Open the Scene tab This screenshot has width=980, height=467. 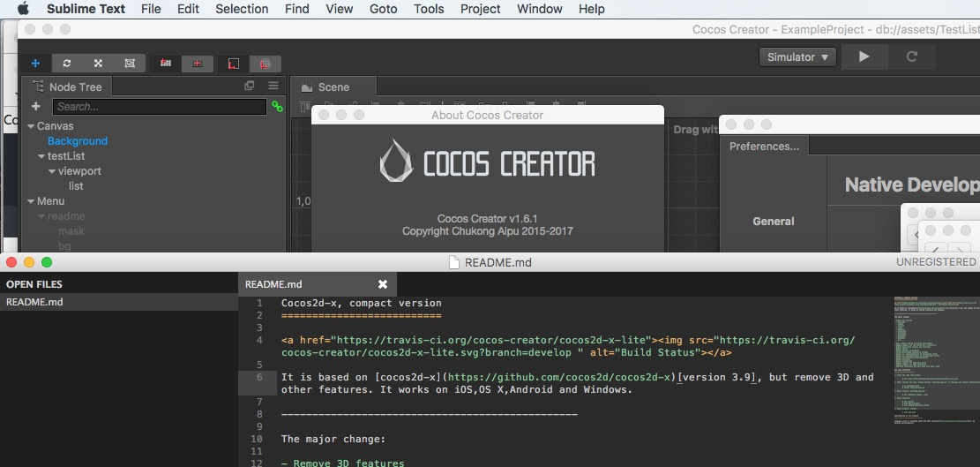tap(333, 87)
